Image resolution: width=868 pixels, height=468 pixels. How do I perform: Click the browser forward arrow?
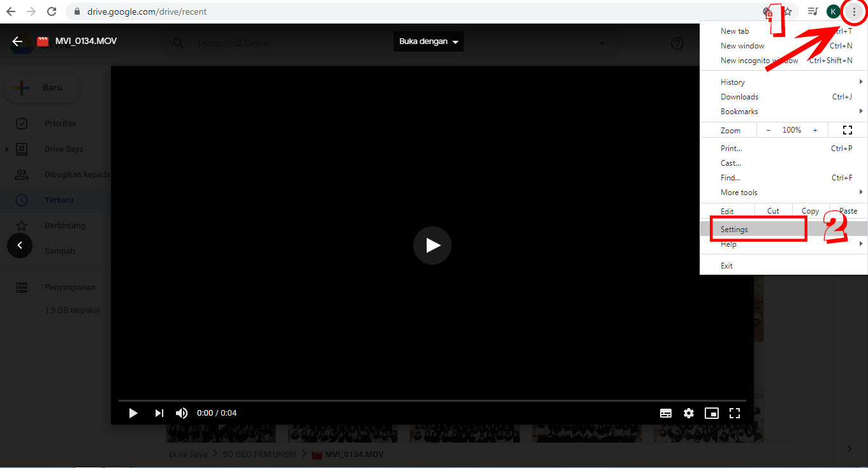click(31, 11)
